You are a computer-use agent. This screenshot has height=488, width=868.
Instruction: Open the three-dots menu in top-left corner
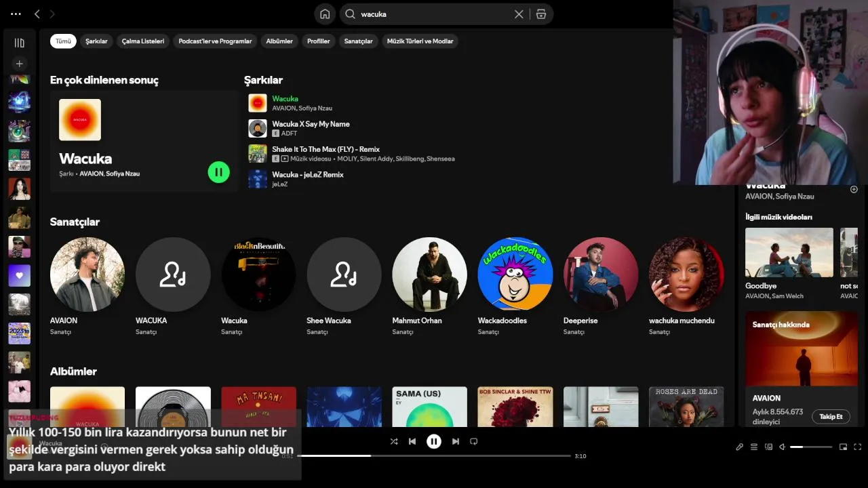(x=16, y=14)
